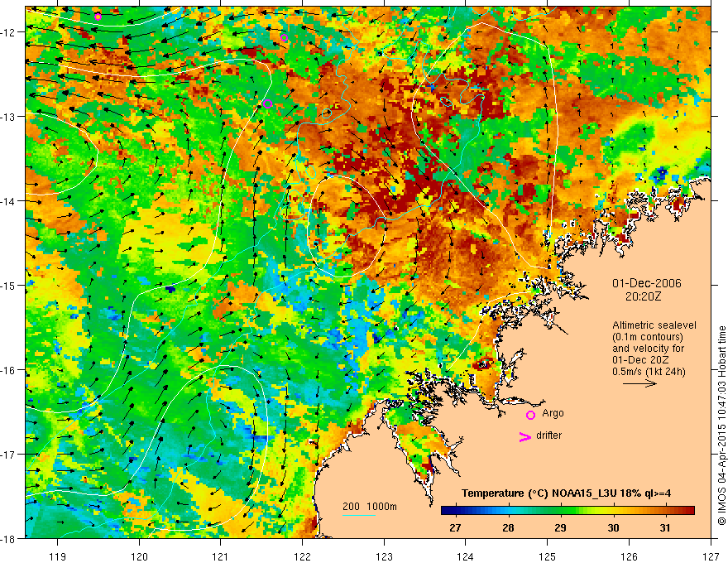Click the magenta drifter arrowhead legend symbol
This screenshot has height=563, width=728.
pos(524,436)
